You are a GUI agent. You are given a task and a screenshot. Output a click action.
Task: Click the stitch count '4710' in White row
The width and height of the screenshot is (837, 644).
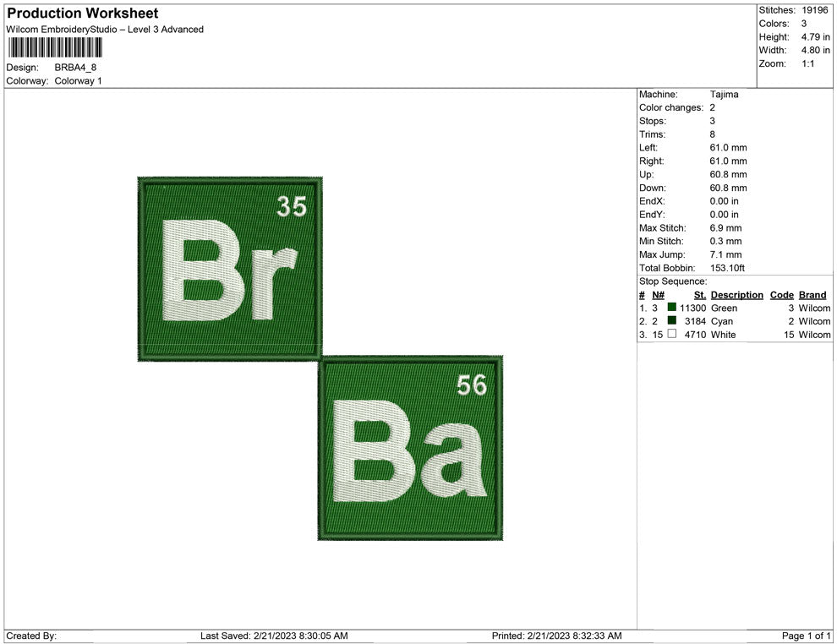click(695, 335)
